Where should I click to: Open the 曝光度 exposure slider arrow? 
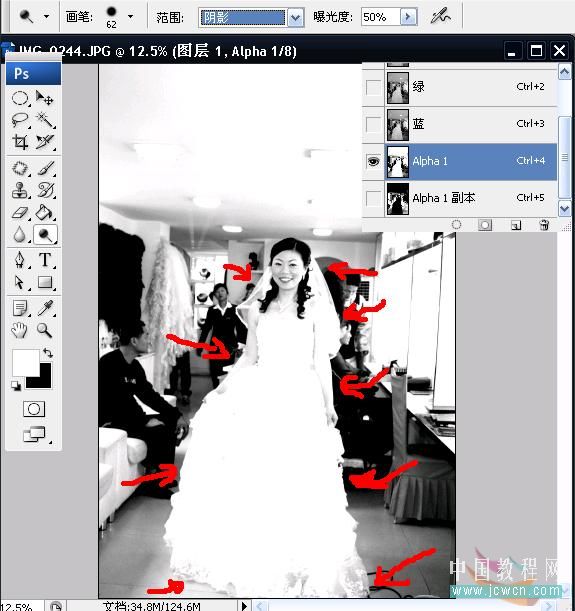point(409,17)
